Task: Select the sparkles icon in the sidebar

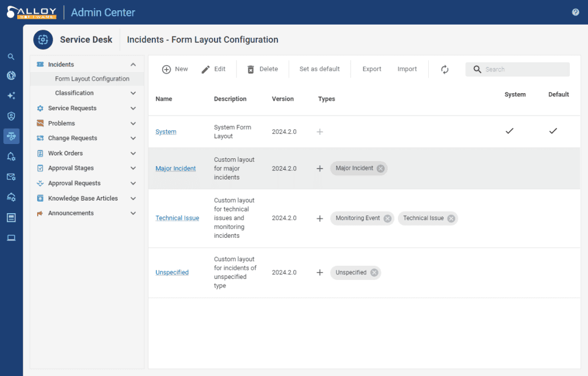Action: [x=11, y=95]
